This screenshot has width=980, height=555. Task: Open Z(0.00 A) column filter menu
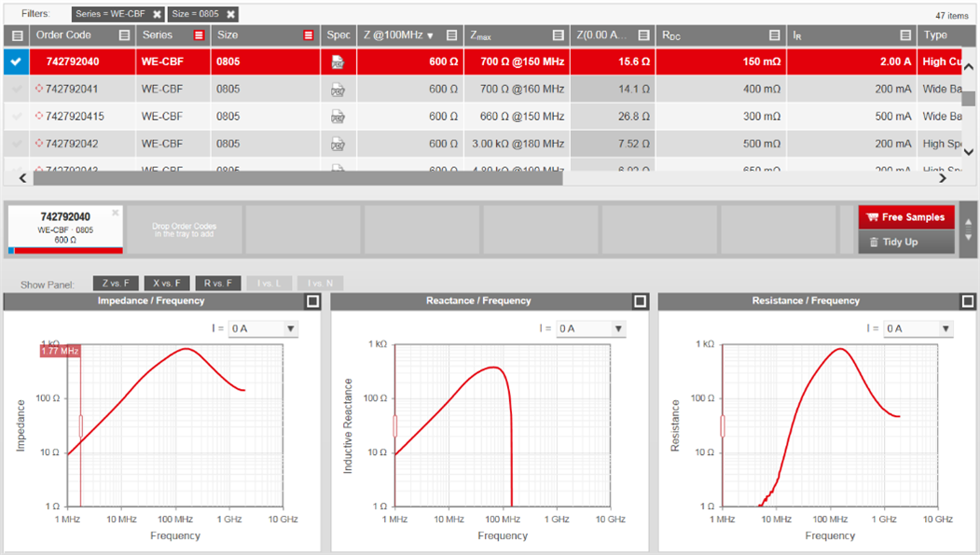coord(643,35)
